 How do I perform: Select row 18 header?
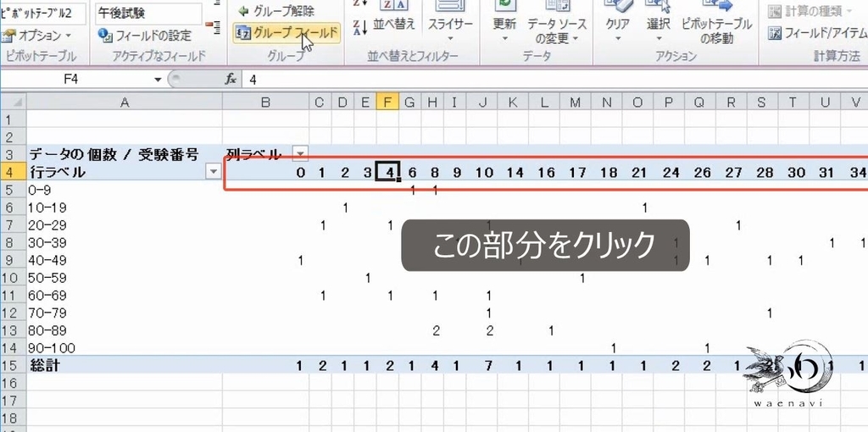coord(12,418)
